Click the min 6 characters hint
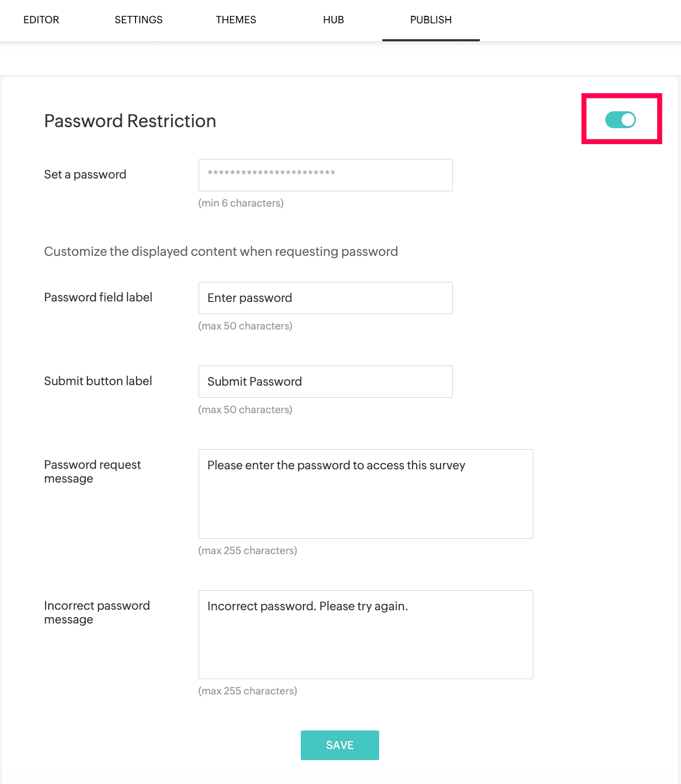The height and width of the screenshot is (784, 681). (241, 203)
